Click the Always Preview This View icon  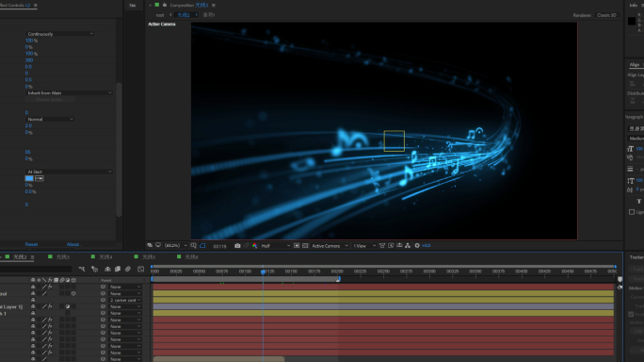click(x=150, y=245)
